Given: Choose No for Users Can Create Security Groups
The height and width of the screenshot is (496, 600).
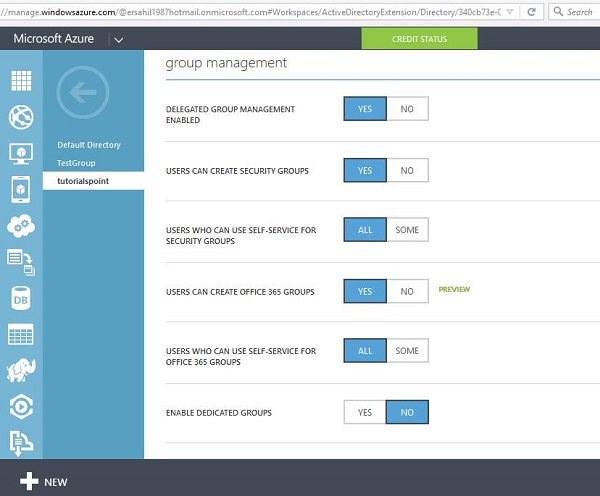Looking at the screenshot, I should [x=407, y=170].
